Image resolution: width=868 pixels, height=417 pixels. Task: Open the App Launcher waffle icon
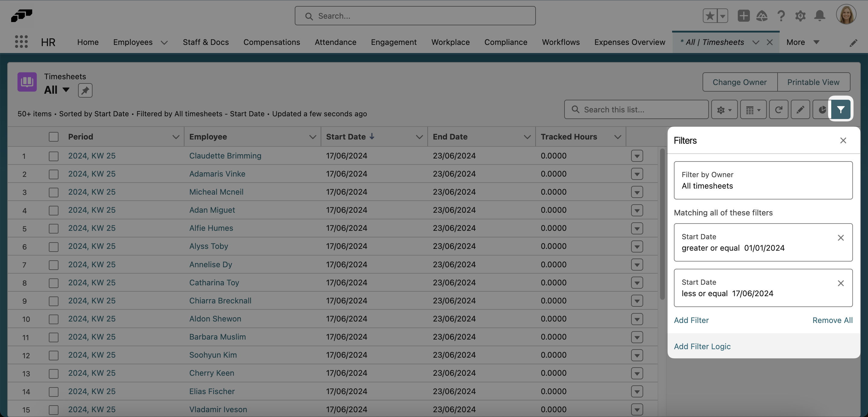[21, 42]
